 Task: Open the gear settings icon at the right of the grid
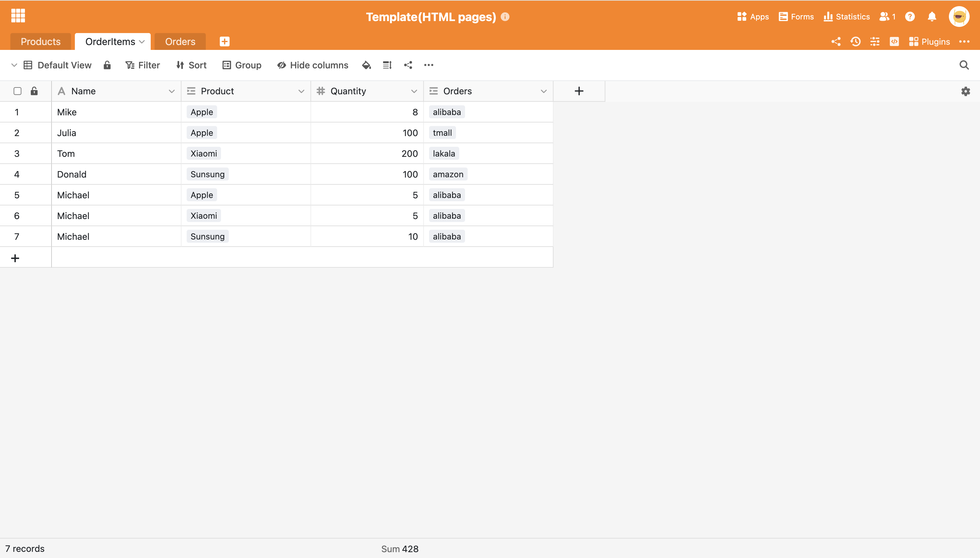click(x=965, y=91)
